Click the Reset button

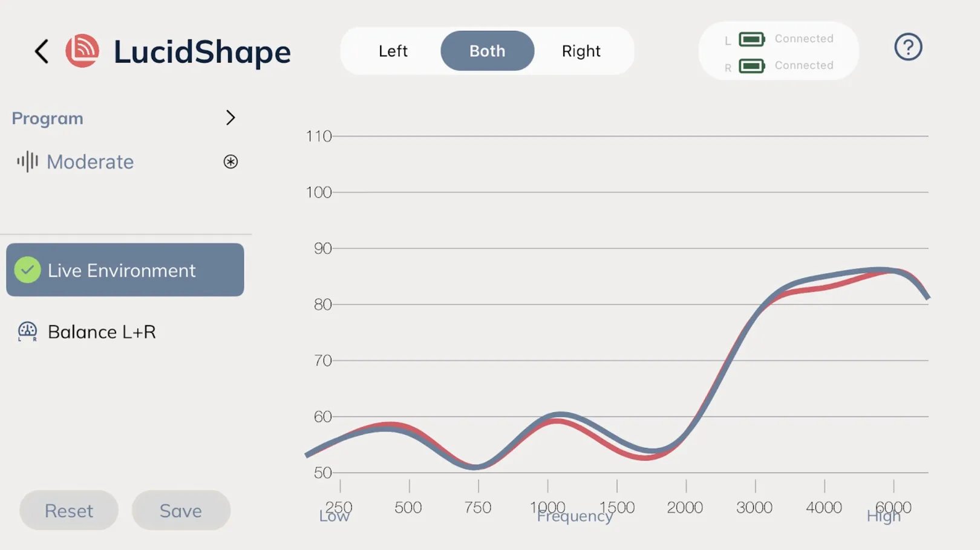[69, 511]
